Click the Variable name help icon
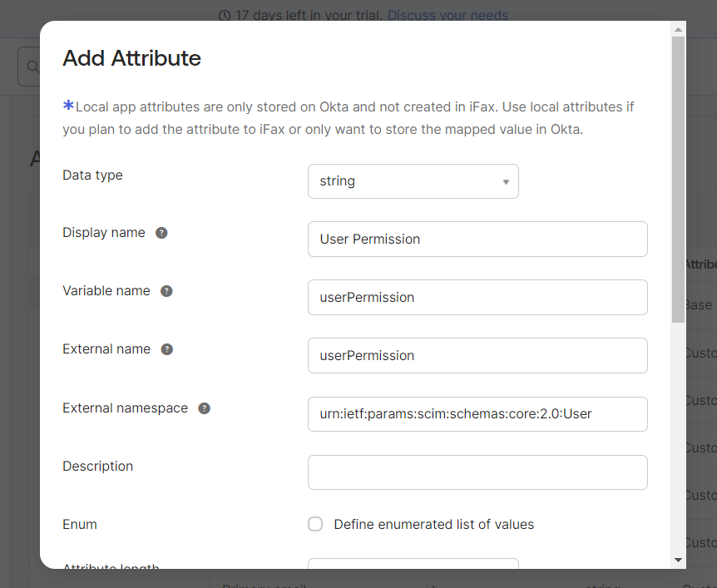 coord(166,291)
